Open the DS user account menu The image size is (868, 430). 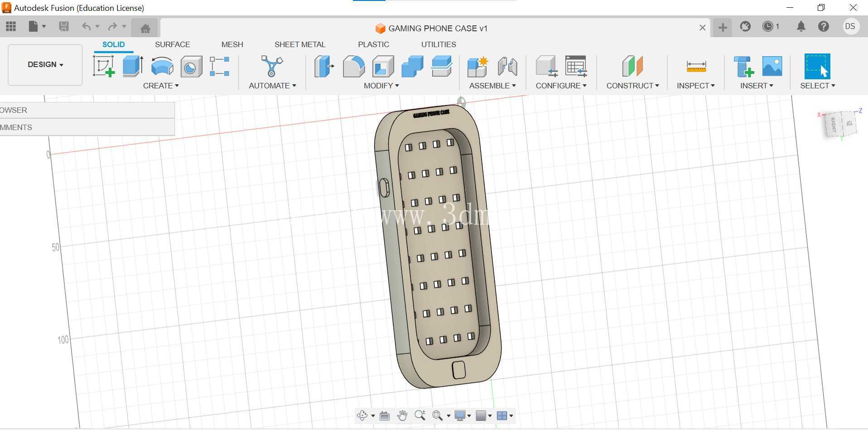coord(850,27)
